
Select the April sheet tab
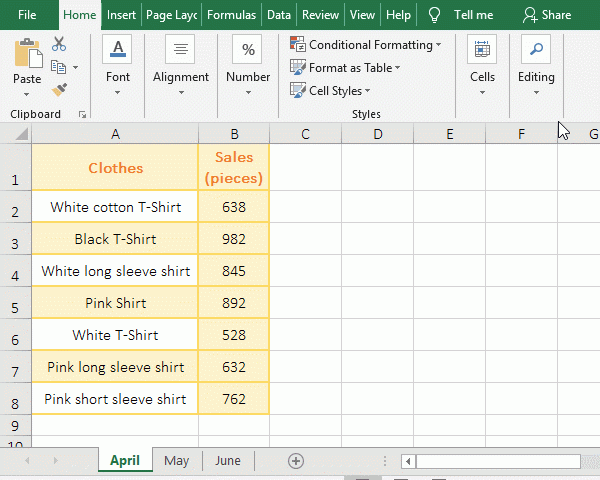click(125, 460)
